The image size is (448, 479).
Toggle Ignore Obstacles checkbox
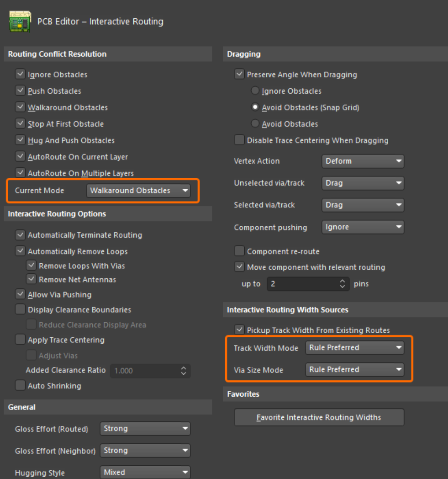pos(20,75)
